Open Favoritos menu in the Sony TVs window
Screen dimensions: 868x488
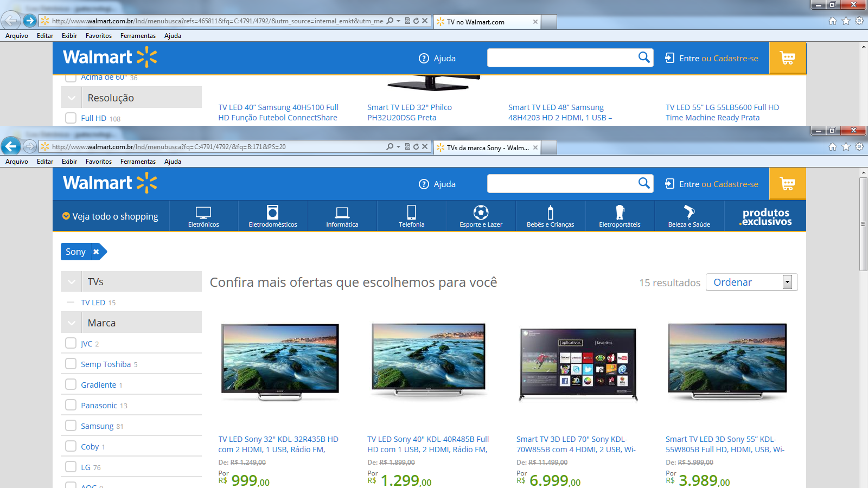pos(99,162)
